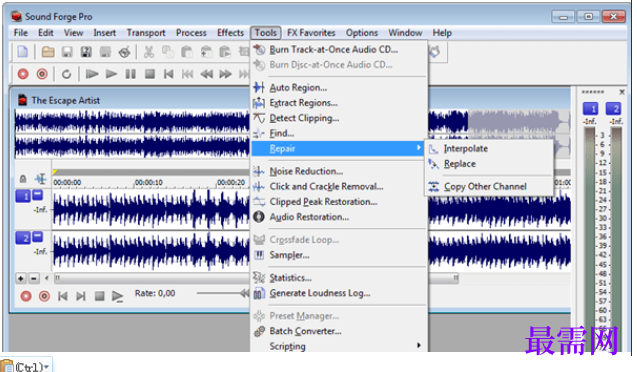Open the Edit menu

[46, 32]
